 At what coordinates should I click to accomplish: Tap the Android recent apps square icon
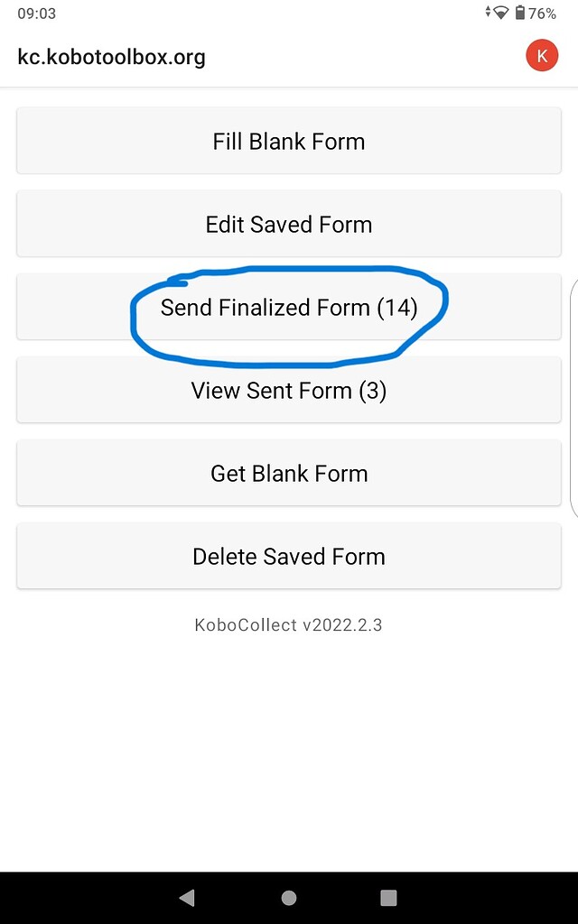pyautogui.click(x=388, y=897)
